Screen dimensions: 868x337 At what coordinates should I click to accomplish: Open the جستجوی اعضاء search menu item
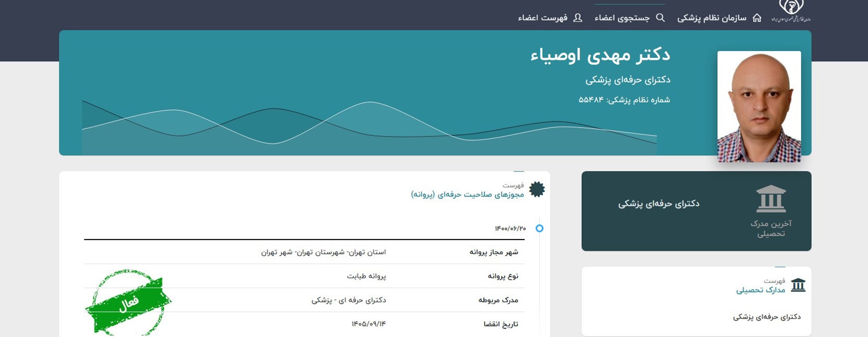coord(622,18)
